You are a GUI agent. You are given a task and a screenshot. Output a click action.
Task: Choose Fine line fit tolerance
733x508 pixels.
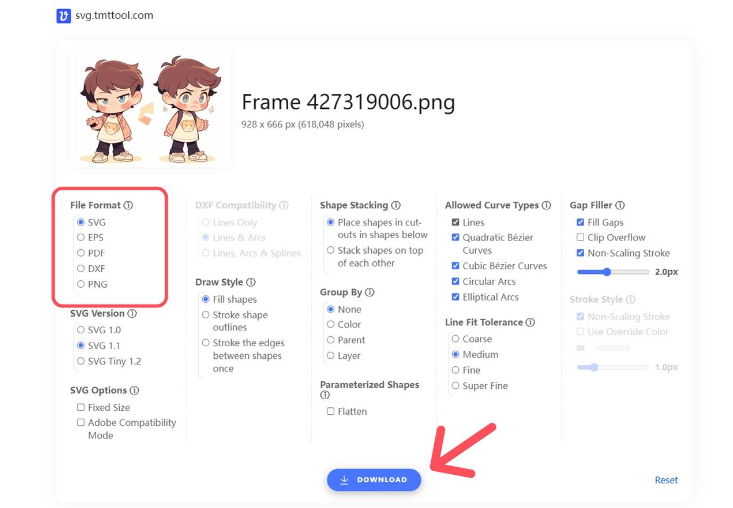point(455,370)
